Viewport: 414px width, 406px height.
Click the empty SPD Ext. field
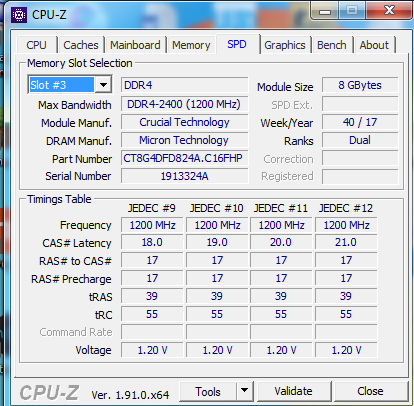click(x=360, y=104)
